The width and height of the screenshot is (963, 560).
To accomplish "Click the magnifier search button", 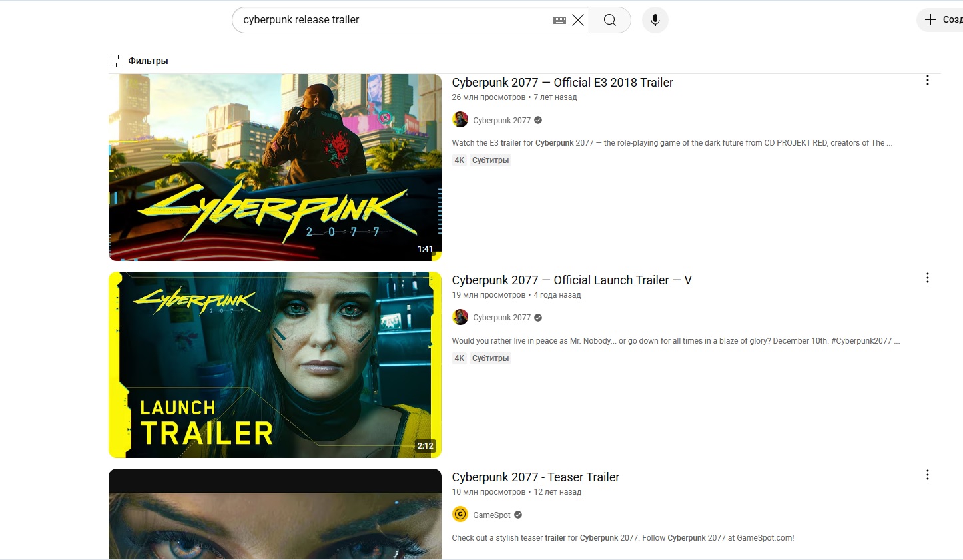I will (x=609, y=20).
